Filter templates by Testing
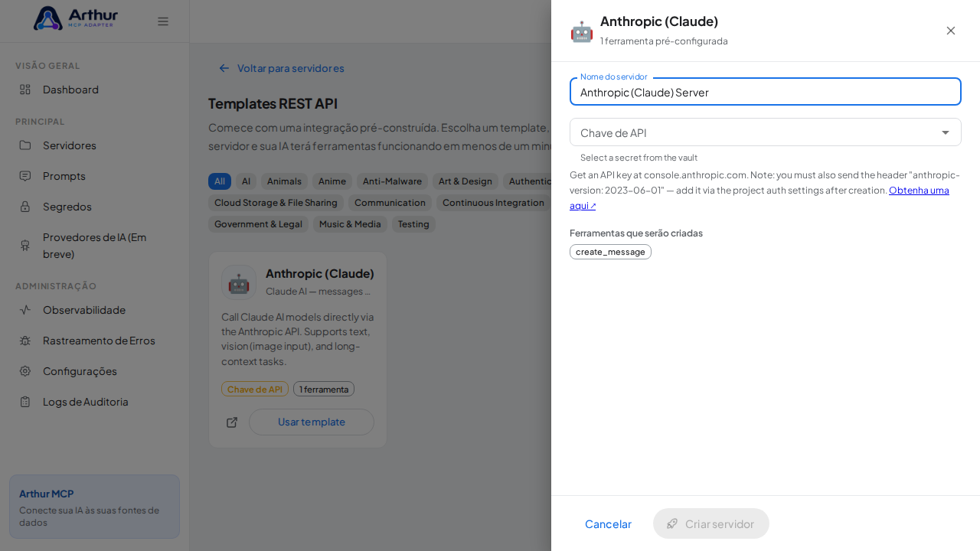This screenshot has width=980, height=551. (413, 224)
